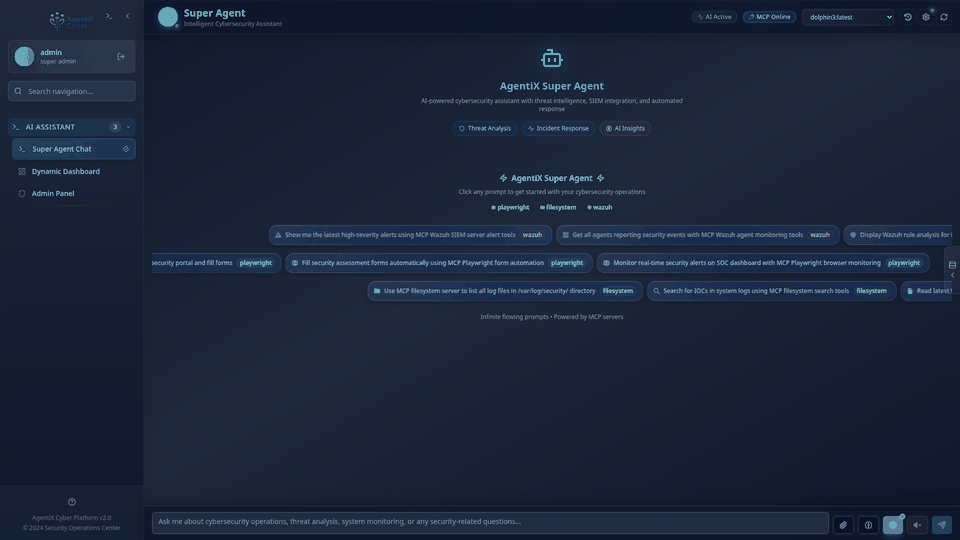Image resolution: width=960 pixels, height=540 pixels.
Task: Click the badge showing 3 in AI ASSISTANT
Action: pyautogui.click(x=114, y=127)
